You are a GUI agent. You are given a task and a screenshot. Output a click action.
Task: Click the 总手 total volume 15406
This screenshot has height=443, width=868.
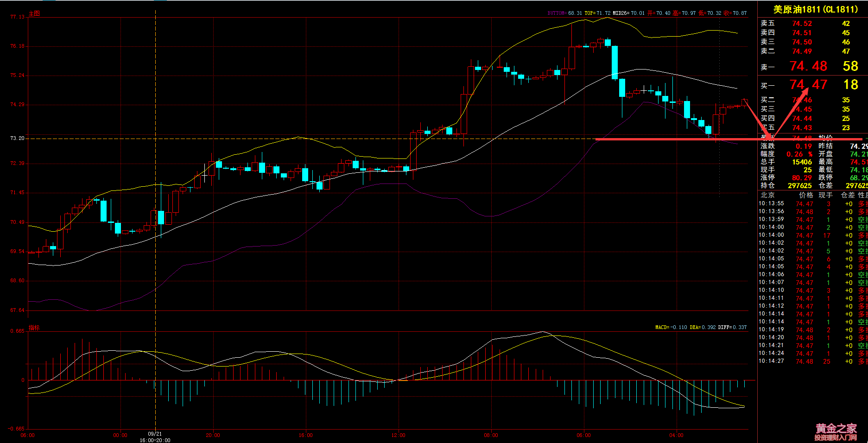(802, 162)
